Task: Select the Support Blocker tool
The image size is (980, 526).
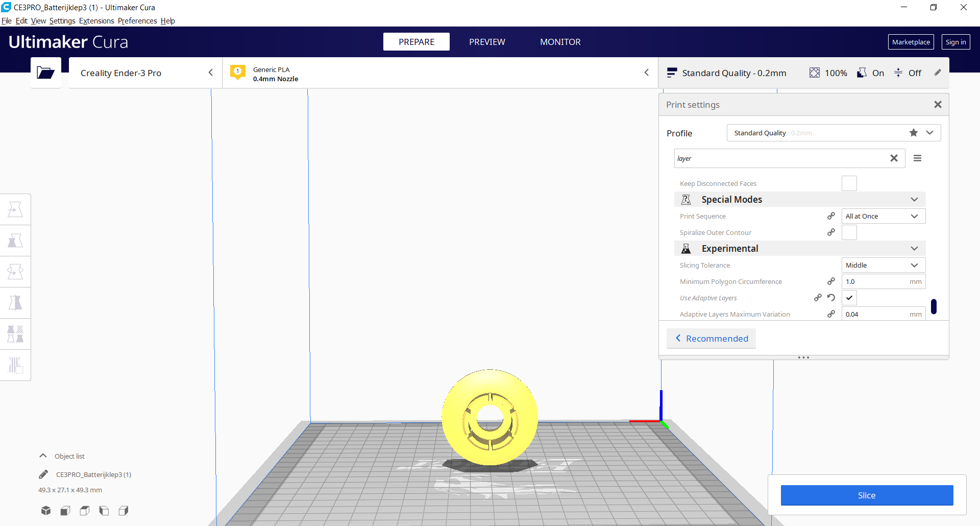Action: click(15, 365)
